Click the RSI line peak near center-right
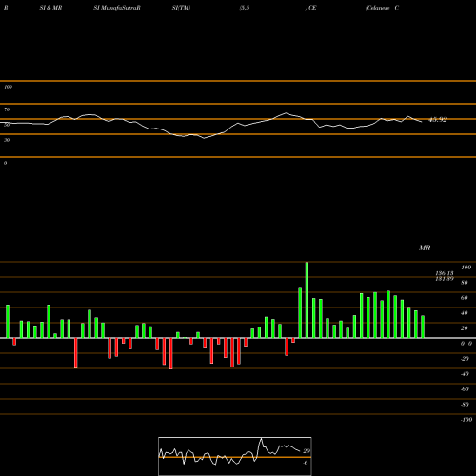This screenshot has height=476, width=476. point(286,113)
